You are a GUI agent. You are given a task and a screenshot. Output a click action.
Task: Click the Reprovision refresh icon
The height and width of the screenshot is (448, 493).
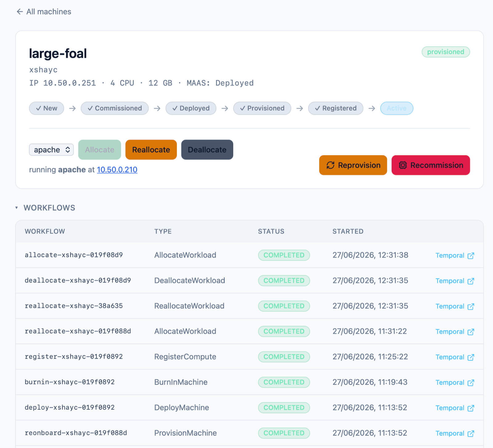click(x=331, y=165)
